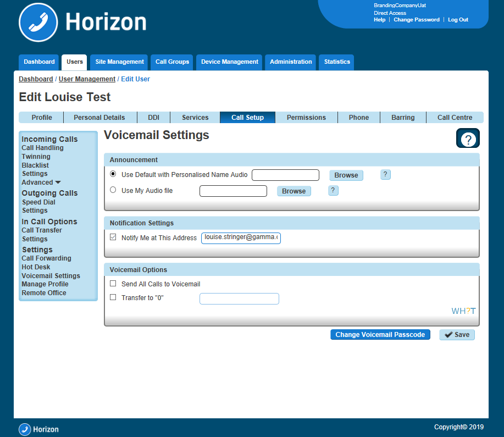Open help for Use My Audio file
The image size is (504, 437).
click(333, 190)
